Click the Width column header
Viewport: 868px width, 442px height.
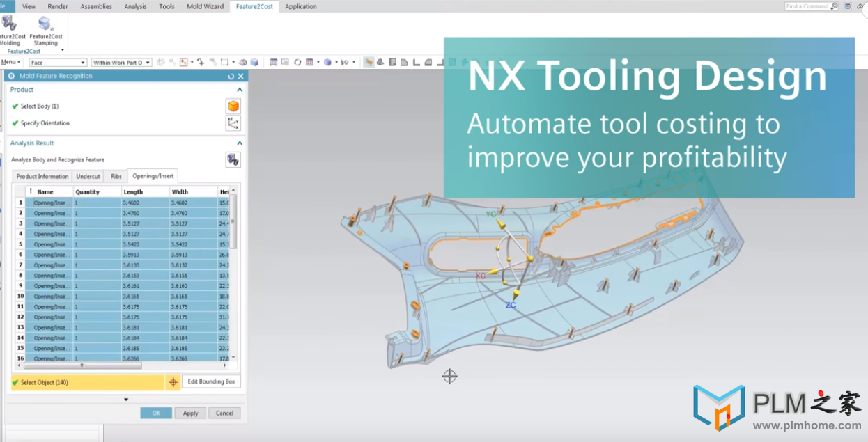[x=194, y=191]
